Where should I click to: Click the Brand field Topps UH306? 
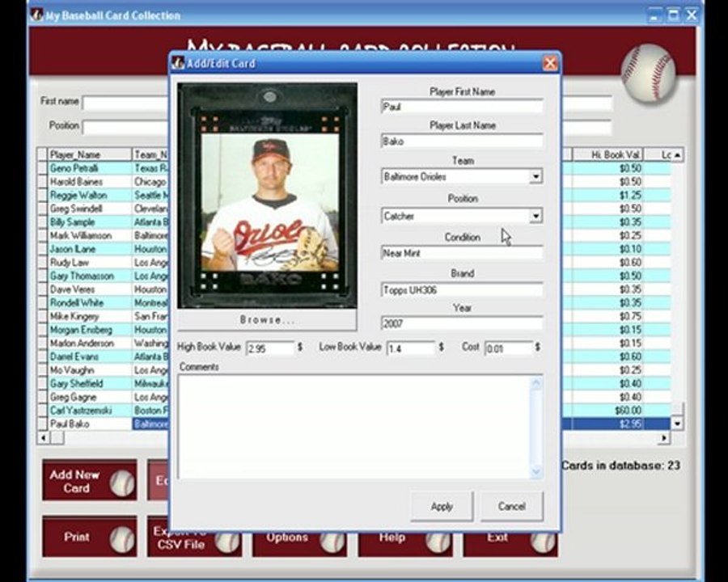(x=462, y=290)
